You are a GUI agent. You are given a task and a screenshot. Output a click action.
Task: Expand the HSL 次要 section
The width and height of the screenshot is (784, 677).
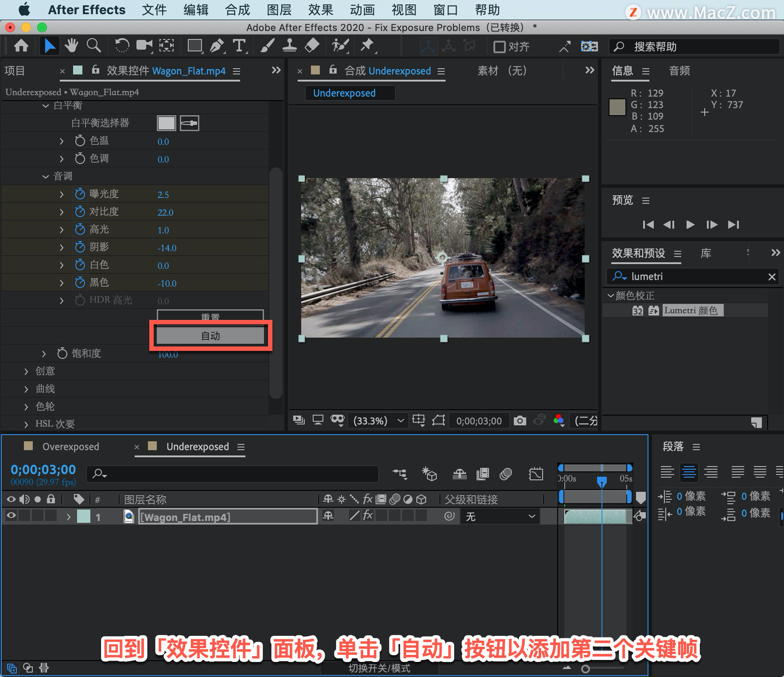tap(26, 424)
